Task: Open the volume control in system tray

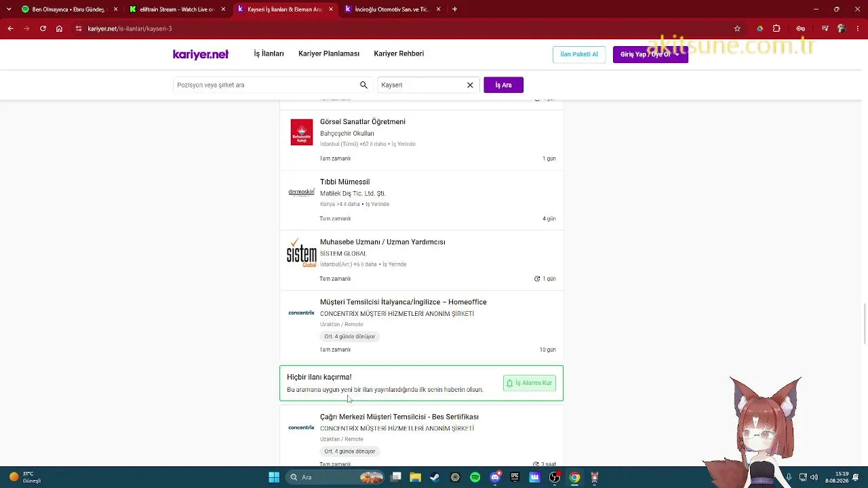Action: pos(814,477)
